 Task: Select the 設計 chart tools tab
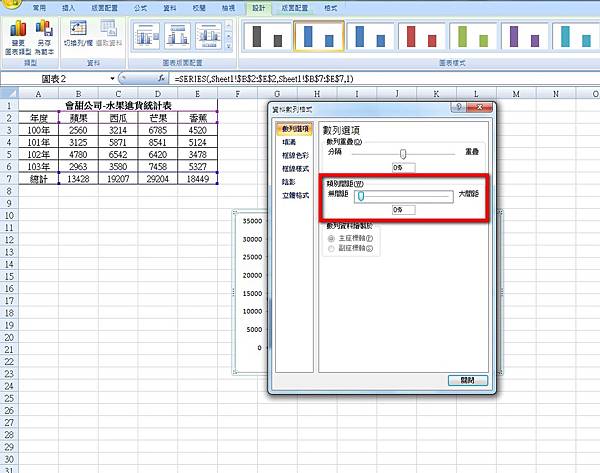(259, 8)
